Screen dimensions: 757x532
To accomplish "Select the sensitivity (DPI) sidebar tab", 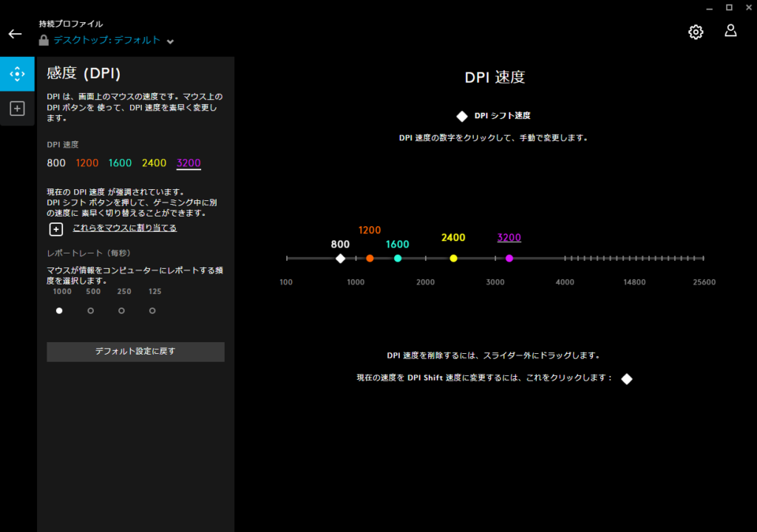I will [18, 74].
